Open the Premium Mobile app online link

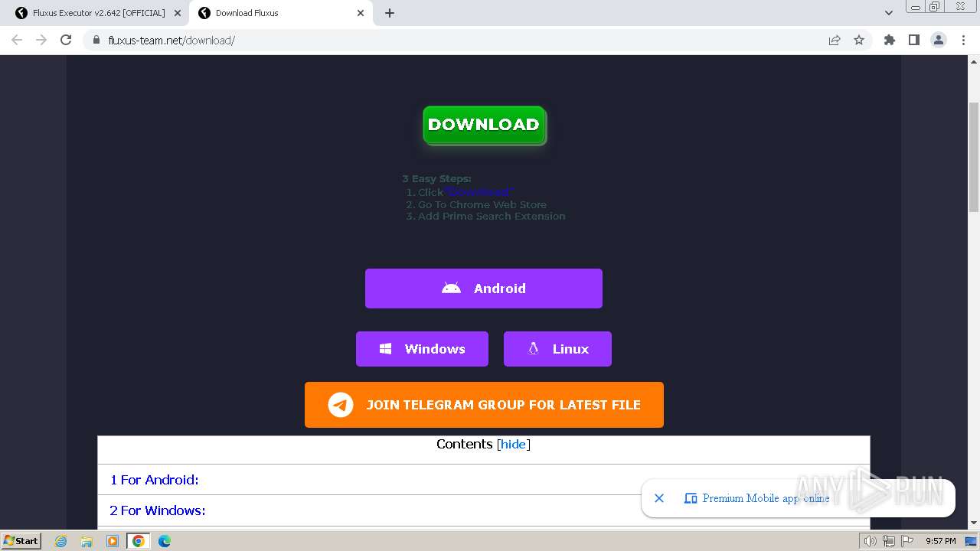(766, 498)
